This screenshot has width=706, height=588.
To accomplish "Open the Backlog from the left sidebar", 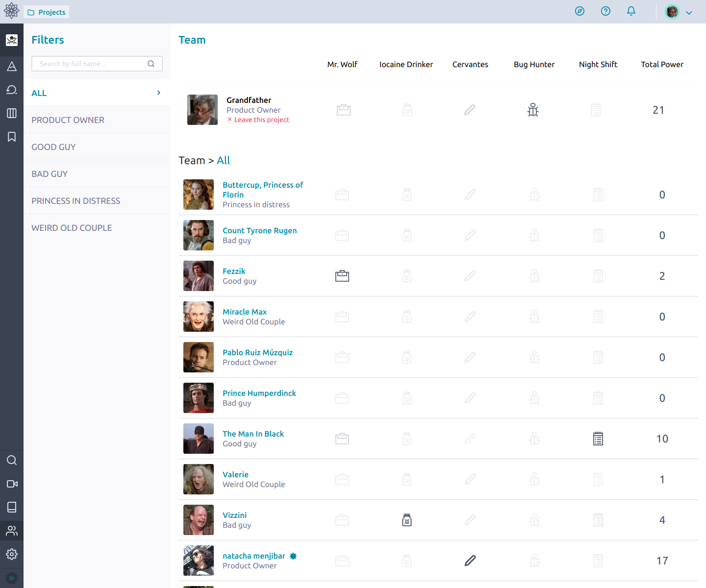I will click(12, 90).
